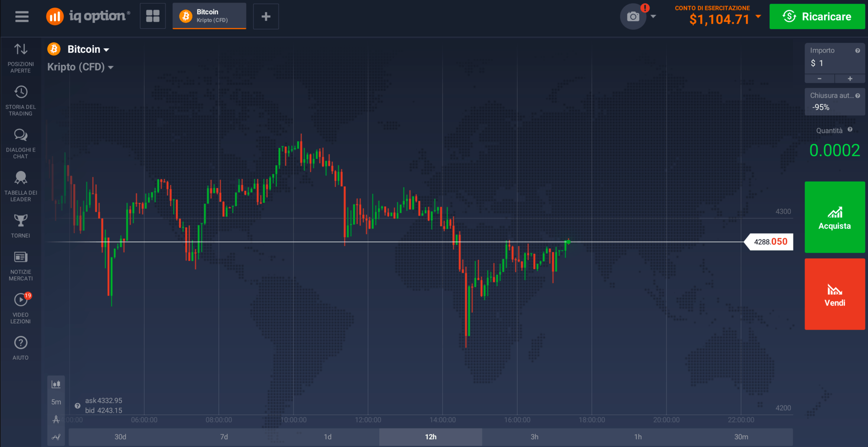Viewport: 868px width, 447px height.
Task: Open Aiuto help section
Action: pyautogui.click(x=21, y=348)
